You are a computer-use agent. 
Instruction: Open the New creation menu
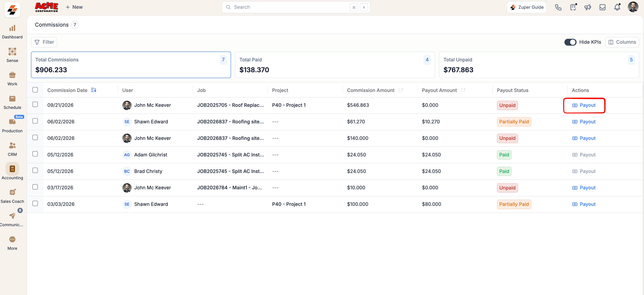click(x=74, y=7)
